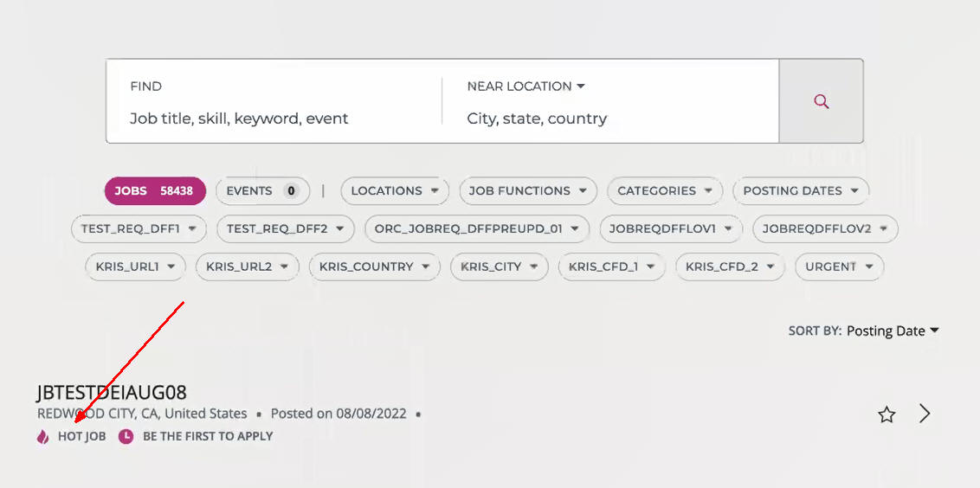This screenshot has height=488, width=980.
Task: Expand the Categories filter
Action: 665,190
